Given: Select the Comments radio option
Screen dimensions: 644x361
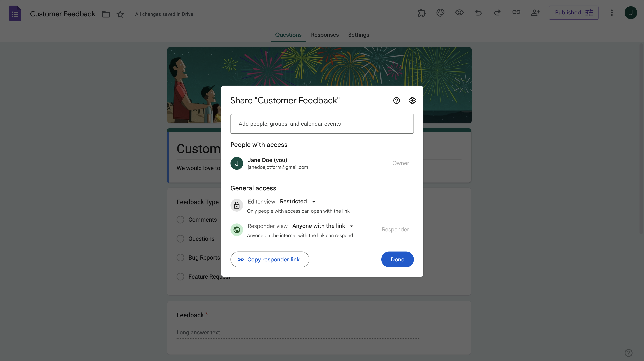Looking at the screenshot, I should click(x=180, y=220).
